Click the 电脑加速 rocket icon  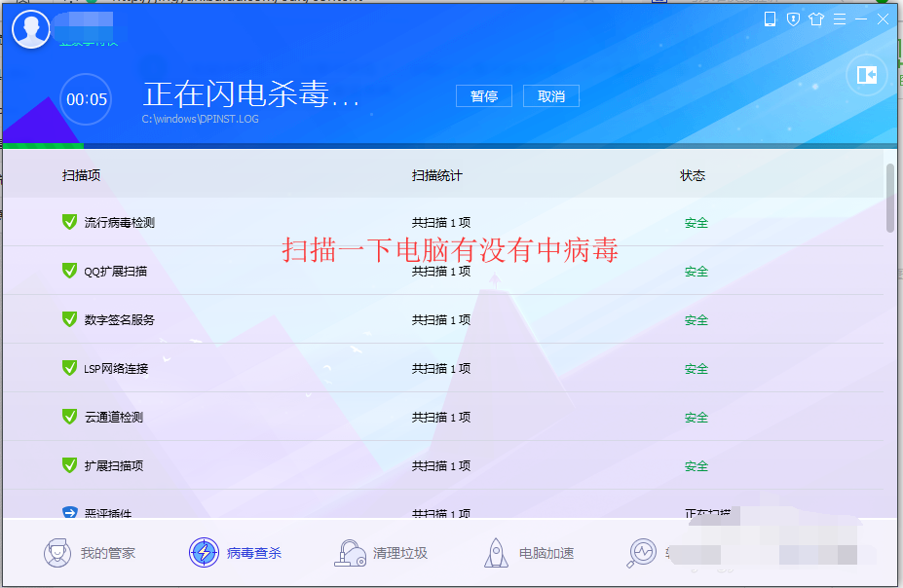point(496,553)
